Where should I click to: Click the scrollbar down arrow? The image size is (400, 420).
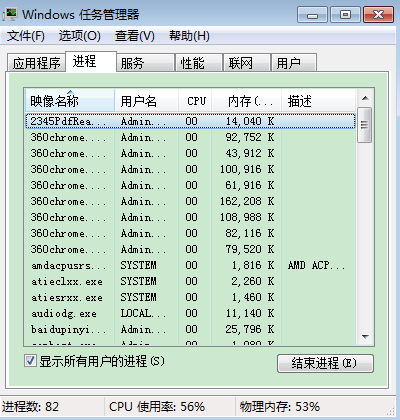365,337
